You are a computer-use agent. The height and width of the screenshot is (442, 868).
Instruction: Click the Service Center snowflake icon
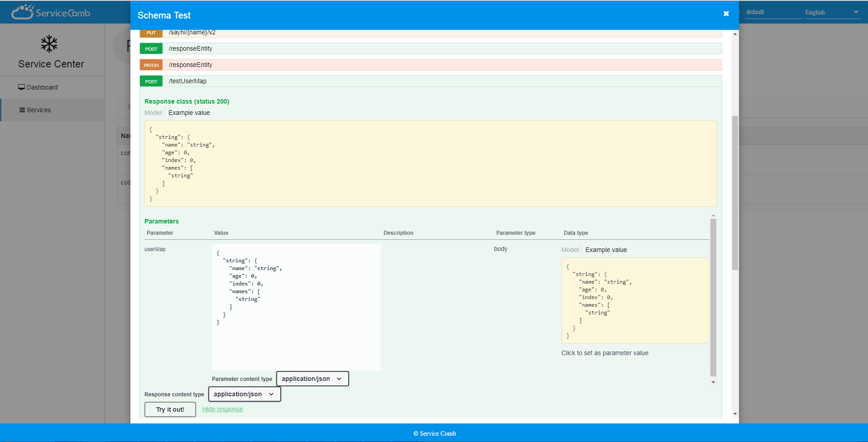click(x=49, y=44)
